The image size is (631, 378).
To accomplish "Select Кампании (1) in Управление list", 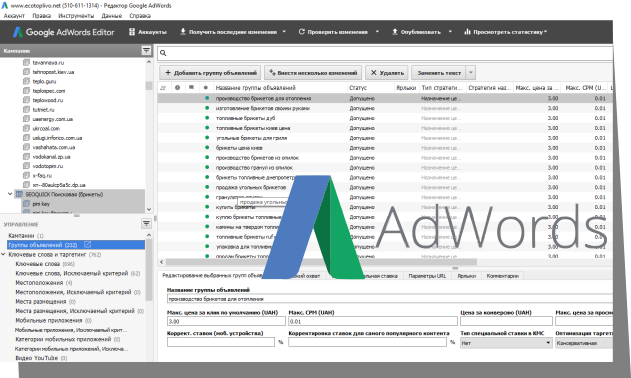I will point(26,235).
